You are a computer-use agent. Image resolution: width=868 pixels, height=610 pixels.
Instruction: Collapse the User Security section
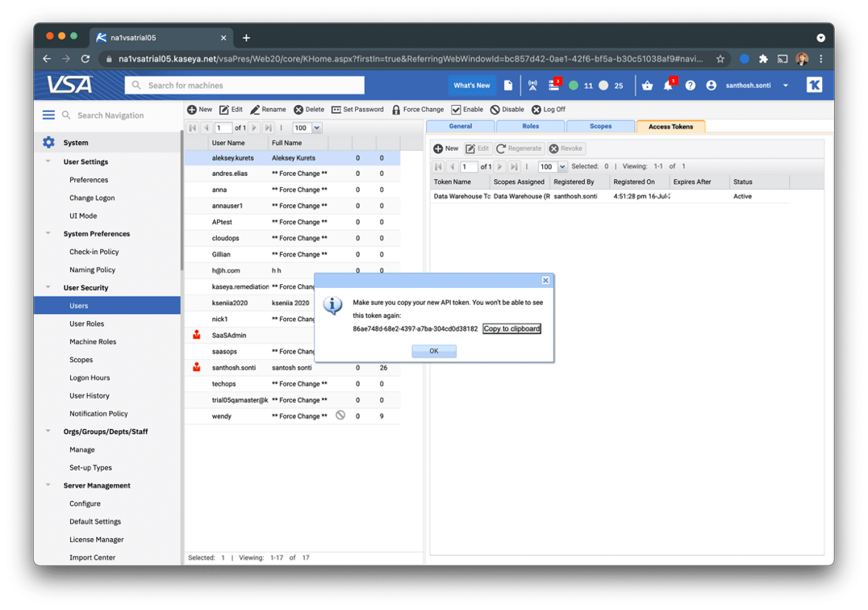48,287
